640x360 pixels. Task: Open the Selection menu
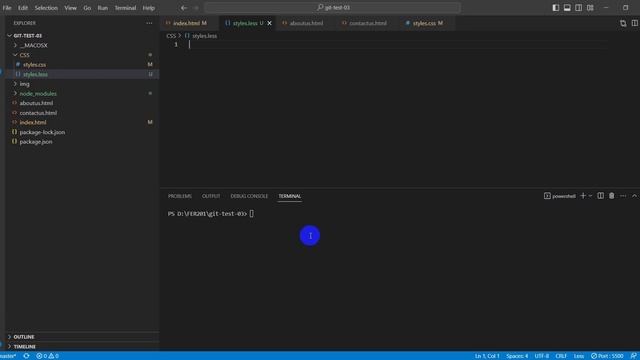(x=46, y=8)
